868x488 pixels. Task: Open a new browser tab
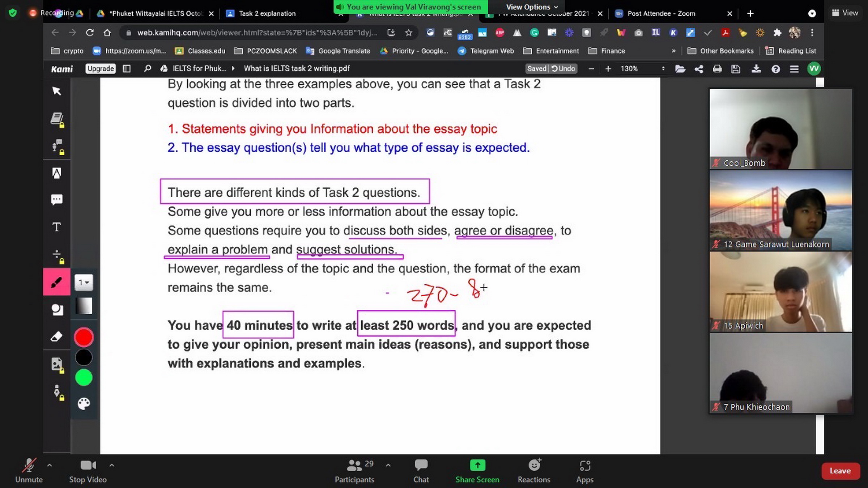(x=750, y=13)
